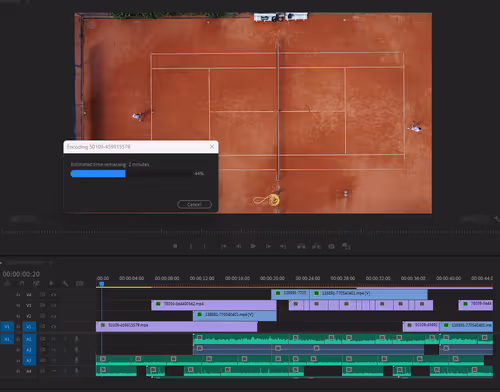Toggle sync lock on V2 track
Screen dimensions: 500x392
point(42,316)
